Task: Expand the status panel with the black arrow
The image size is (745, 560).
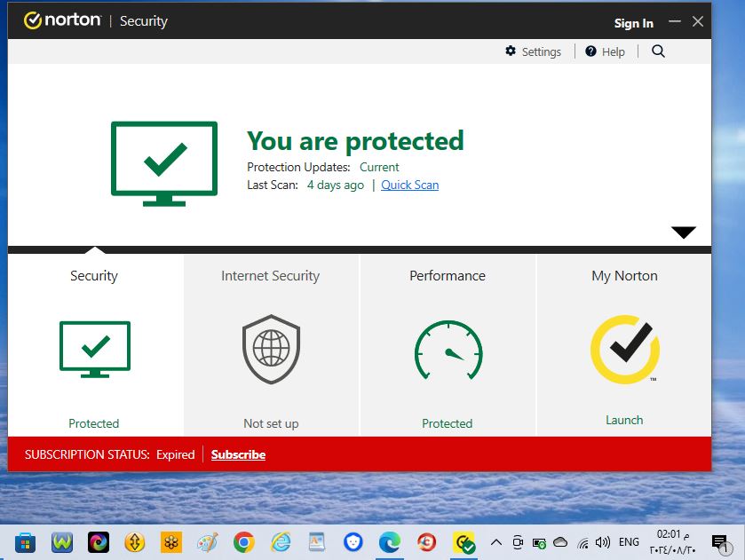Action: (684, 232)
